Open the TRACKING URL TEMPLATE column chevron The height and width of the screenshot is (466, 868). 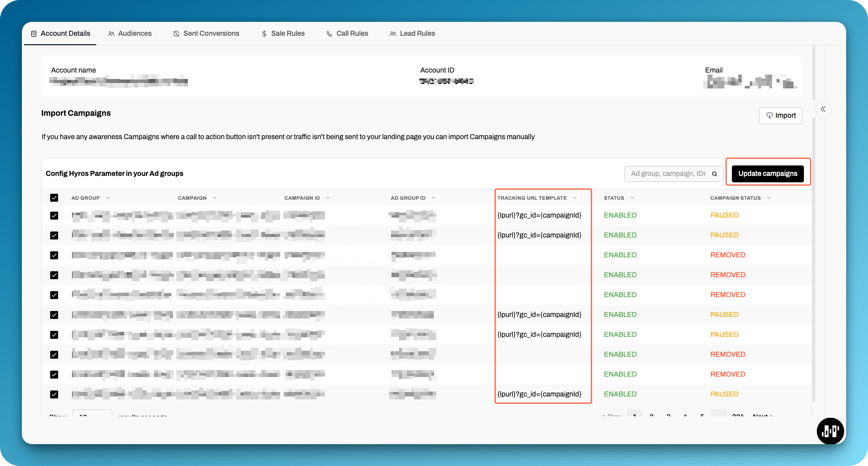click(575, 198)
